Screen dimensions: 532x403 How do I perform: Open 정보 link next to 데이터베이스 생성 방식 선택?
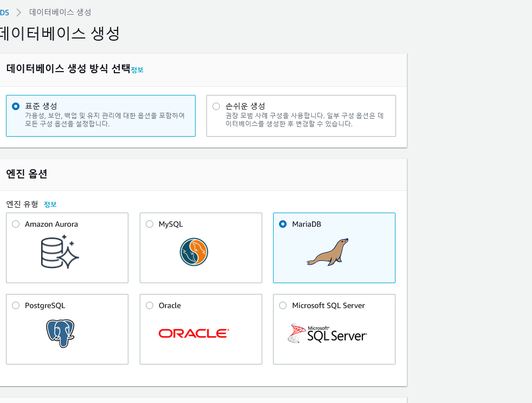[x=137, y=70]
